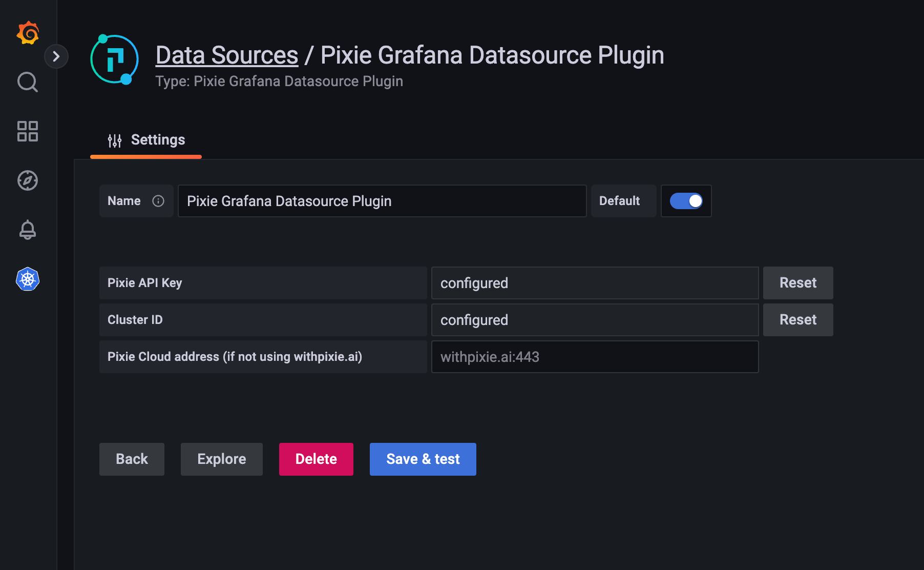Open the Dashboards grid icon
Image resolution: width=924 pixels, height=570 pixels.
click(x=28, y=131)
